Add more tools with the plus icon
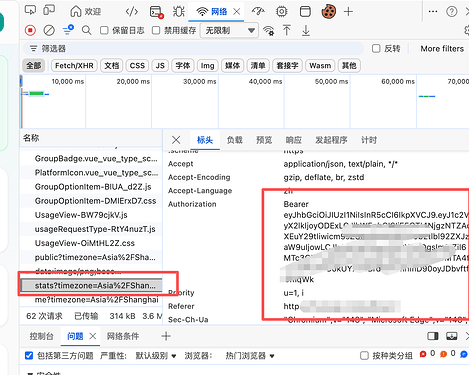The width and height of the screenshot is (469, 375). tap(348, 12)
